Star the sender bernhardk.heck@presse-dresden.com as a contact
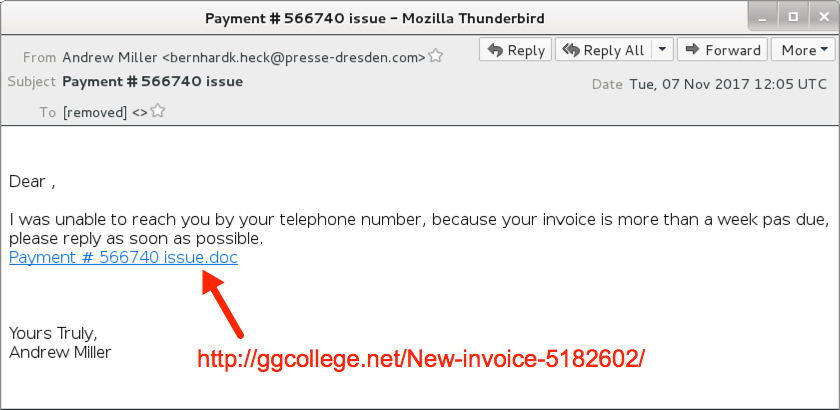This screenshot has height=410, width=840. pyautogui.click(x=436, y=56)
